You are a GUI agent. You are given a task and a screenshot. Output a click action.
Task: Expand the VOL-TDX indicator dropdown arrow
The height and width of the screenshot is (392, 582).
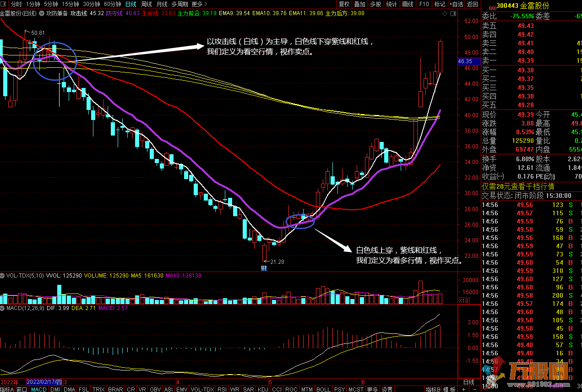coord(3,276)
